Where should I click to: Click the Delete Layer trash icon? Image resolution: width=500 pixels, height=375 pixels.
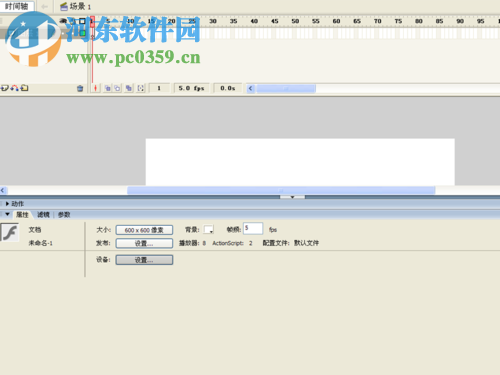(x=80, y=88)
